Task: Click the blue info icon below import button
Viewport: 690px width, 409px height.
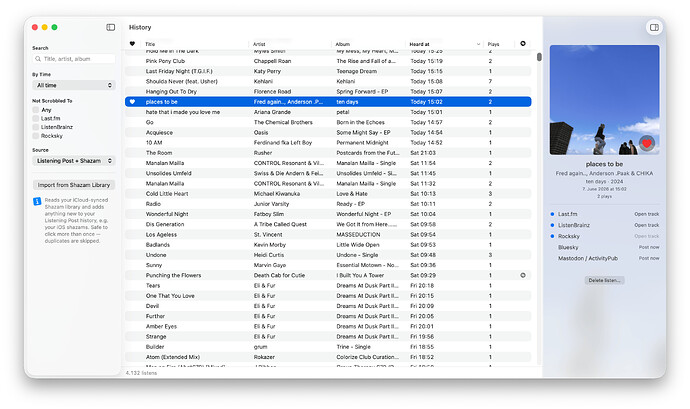Action: (x=37, y=201)
